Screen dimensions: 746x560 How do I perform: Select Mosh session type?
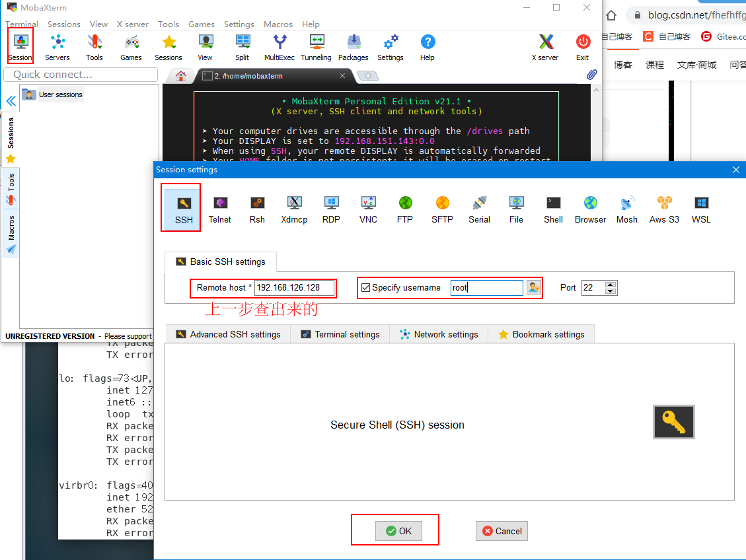[x=627, y=209]
